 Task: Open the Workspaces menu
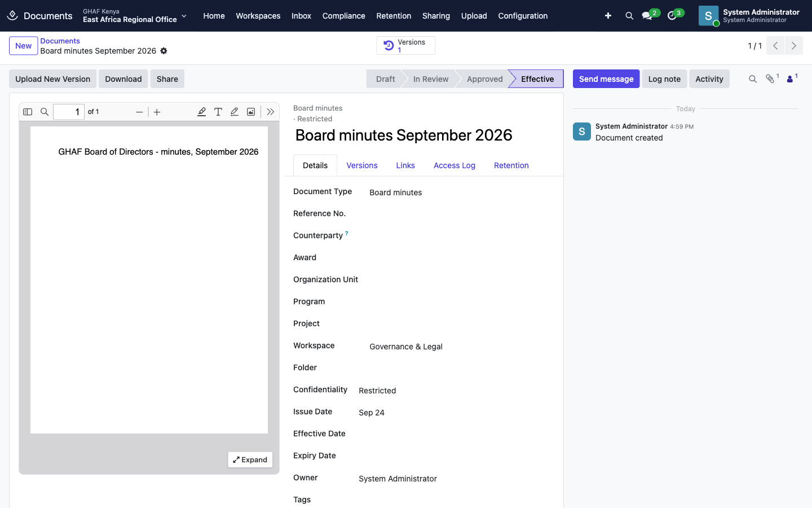pos(258,16)
